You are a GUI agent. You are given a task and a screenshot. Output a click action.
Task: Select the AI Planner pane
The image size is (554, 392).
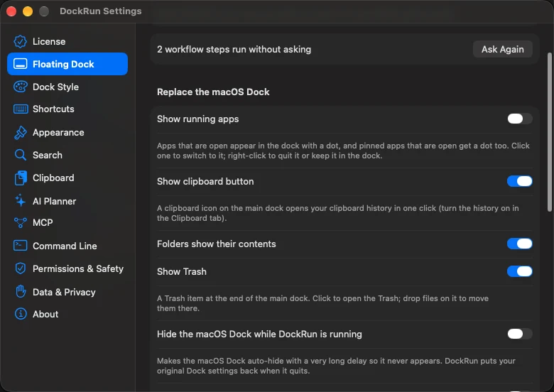point(67,201)
